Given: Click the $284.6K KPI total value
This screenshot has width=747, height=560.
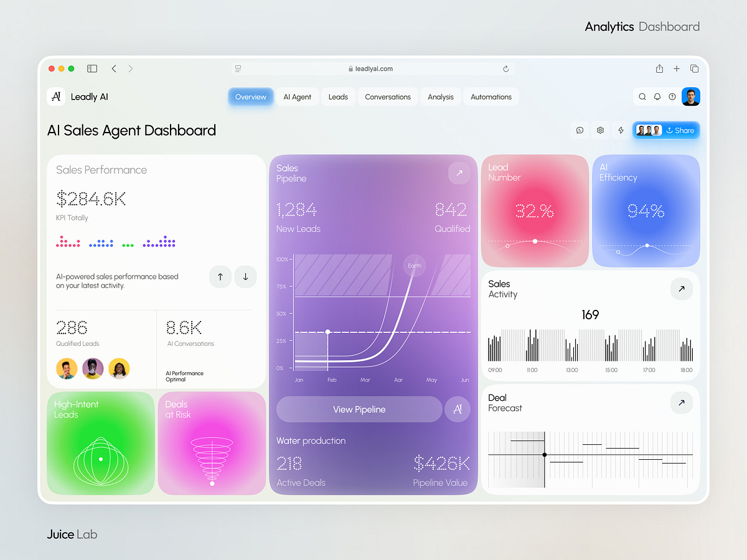Looking at the screenshot, I should (x=91, y=198).
